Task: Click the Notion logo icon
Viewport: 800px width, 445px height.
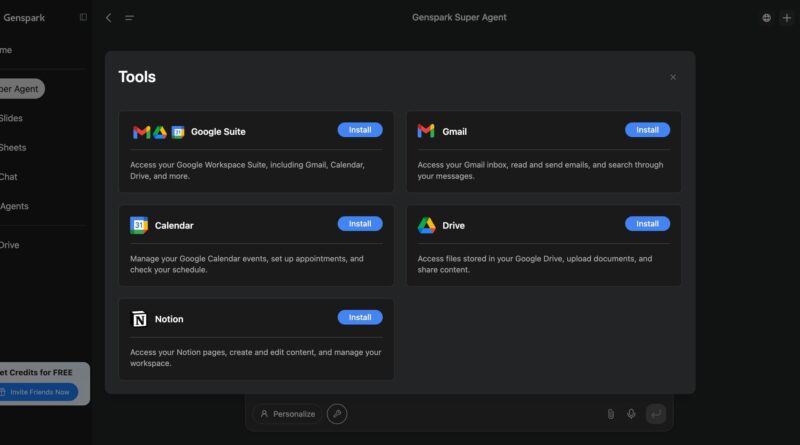Action: (x=139, y=318)
